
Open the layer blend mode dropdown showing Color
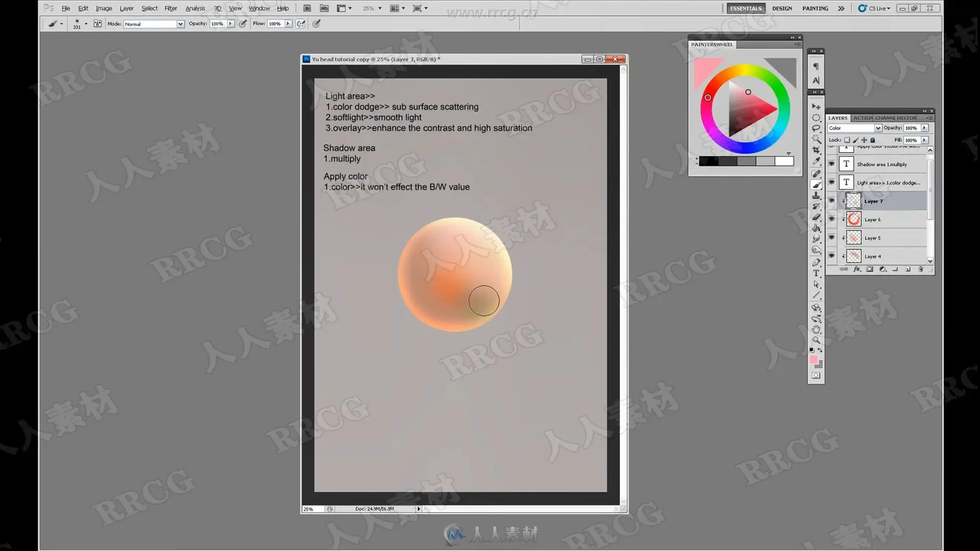[854, 128]
